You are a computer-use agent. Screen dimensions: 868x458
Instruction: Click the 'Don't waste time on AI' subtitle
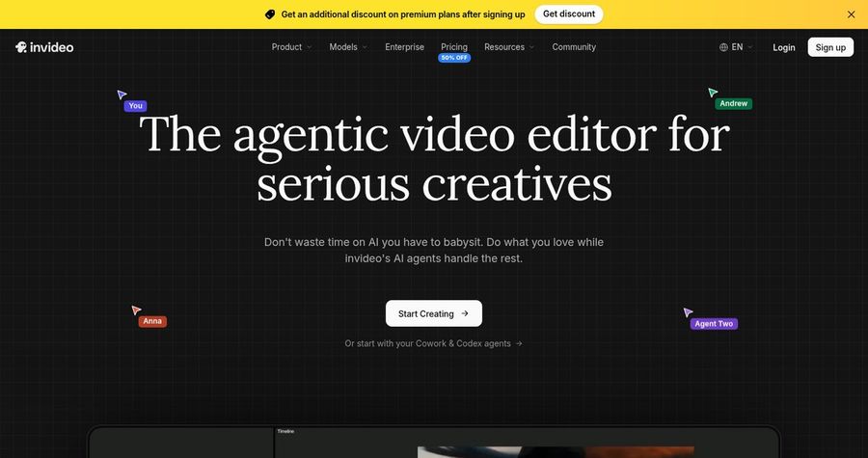pyautogui.click(x=434, y=250)
